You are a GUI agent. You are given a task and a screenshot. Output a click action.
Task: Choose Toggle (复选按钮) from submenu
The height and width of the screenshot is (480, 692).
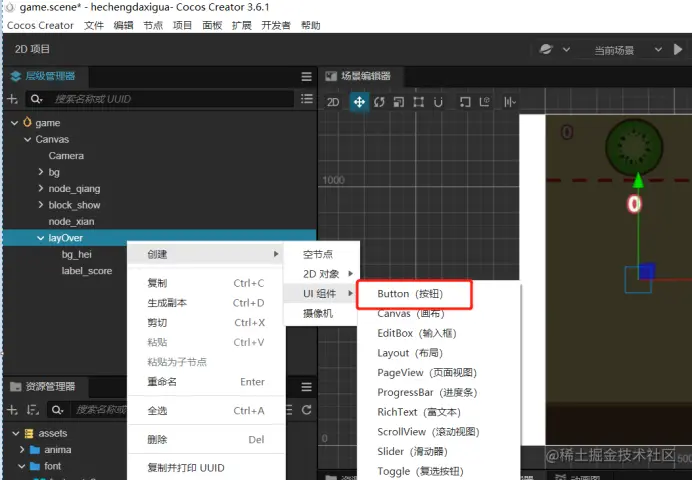point(421,471)
